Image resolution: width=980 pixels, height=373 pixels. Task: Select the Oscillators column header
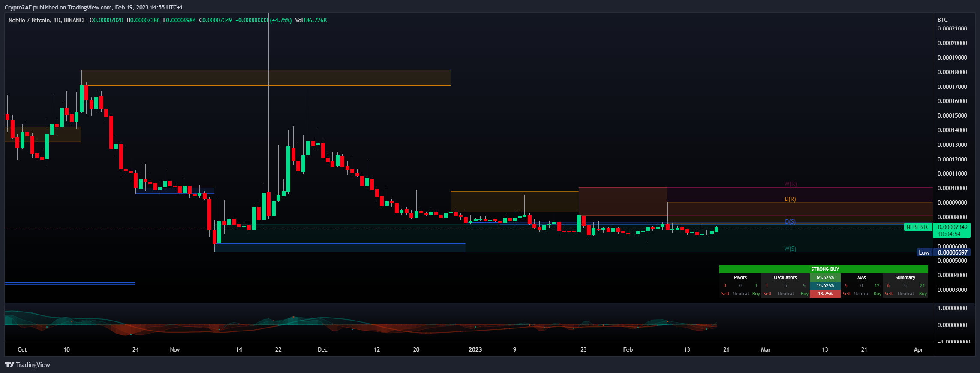785,277
